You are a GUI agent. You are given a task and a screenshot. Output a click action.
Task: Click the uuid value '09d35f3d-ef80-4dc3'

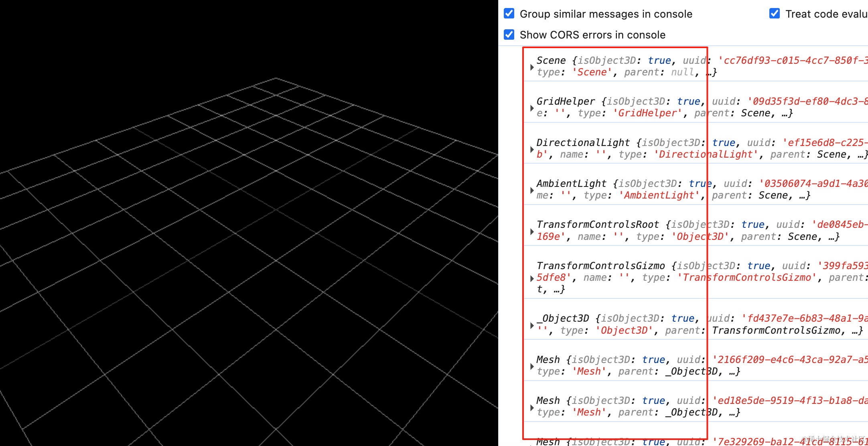[807, 101]
